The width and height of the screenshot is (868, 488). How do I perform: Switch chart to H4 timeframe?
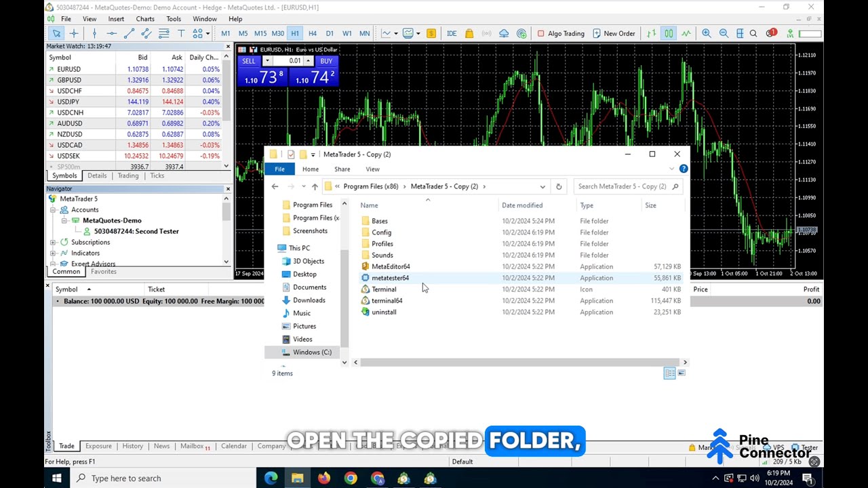312,33
